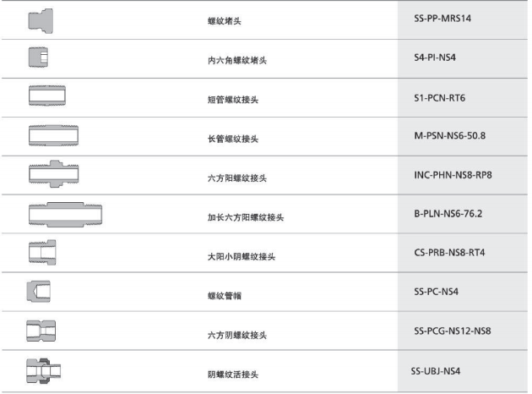The image size is (532, 394).
Task: Click the SS-UBJ-NS4 model code
Action: tap(437, 370)
